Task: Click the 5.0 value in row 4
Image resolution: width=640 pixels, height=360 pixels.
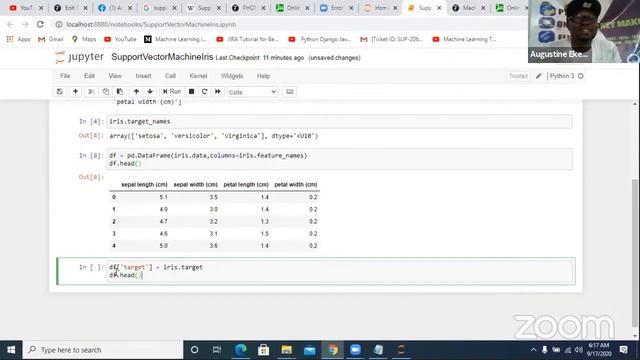Action: tap(164, 246)
